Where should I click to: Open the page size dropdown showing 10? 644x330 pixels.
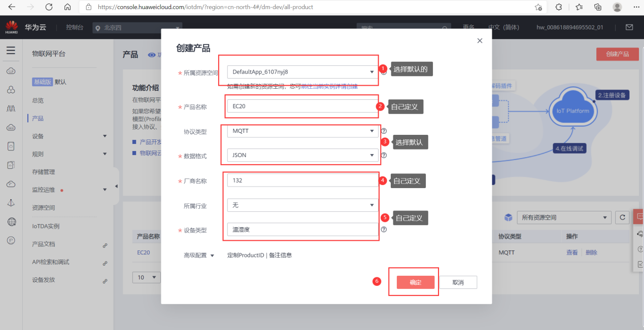coord(147,277)
